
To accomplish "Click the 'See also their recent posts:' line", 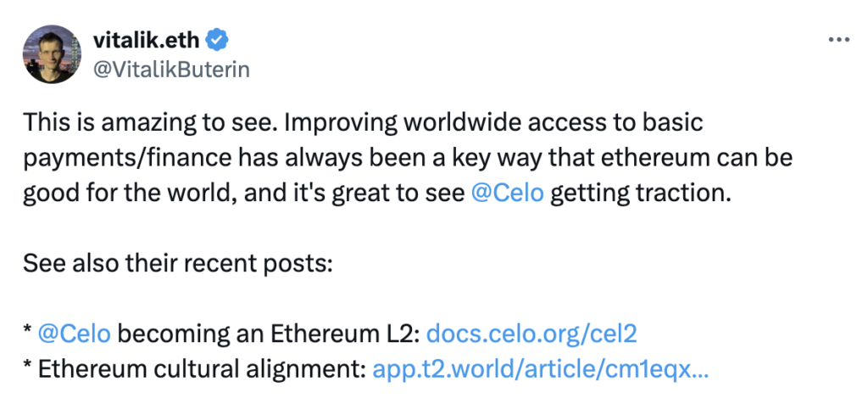I will 177,263.
